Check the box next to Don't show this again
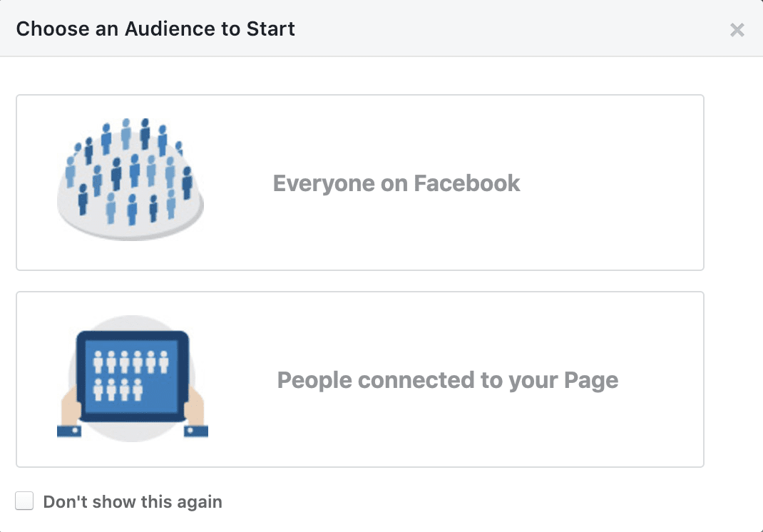The image size is (763, 532). click(24, 501)
